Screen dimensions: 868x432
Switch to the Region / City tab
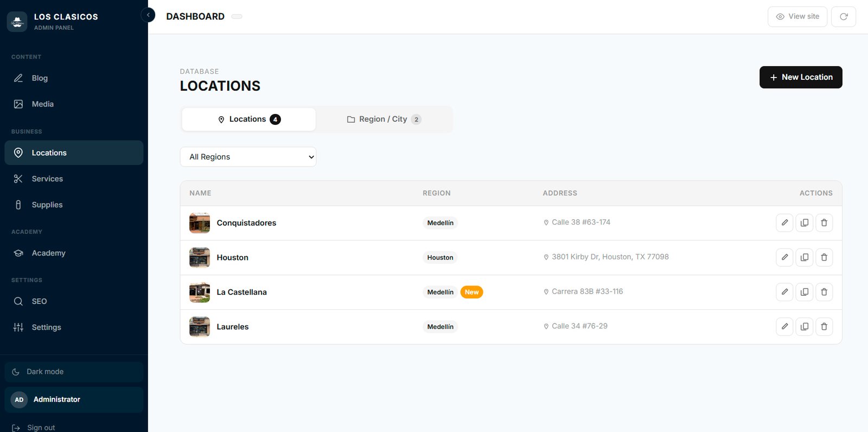point(384,119)
